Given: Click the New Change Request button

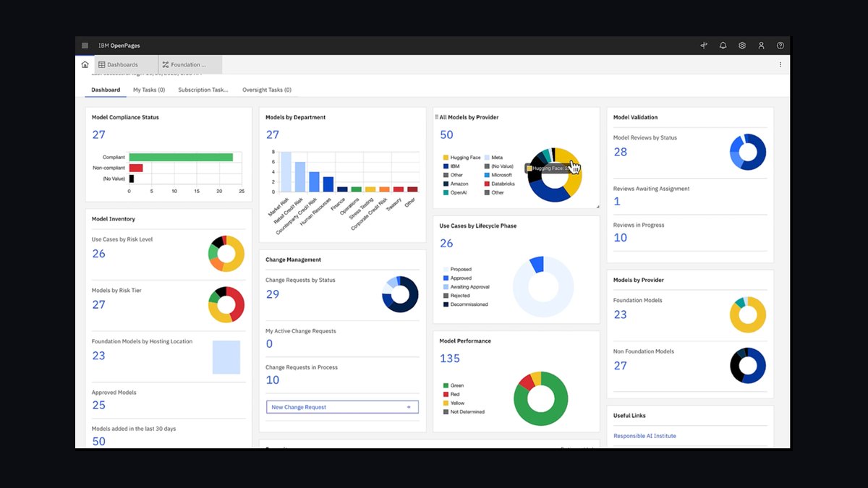Looking at the screenshot, I should [x=342, y=407].
